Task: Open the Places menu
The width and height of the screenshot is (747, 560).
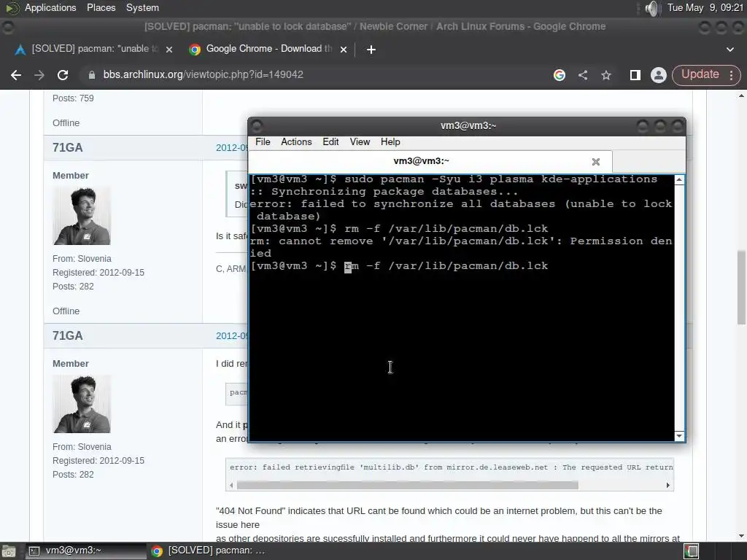Action: coord(101,7)
